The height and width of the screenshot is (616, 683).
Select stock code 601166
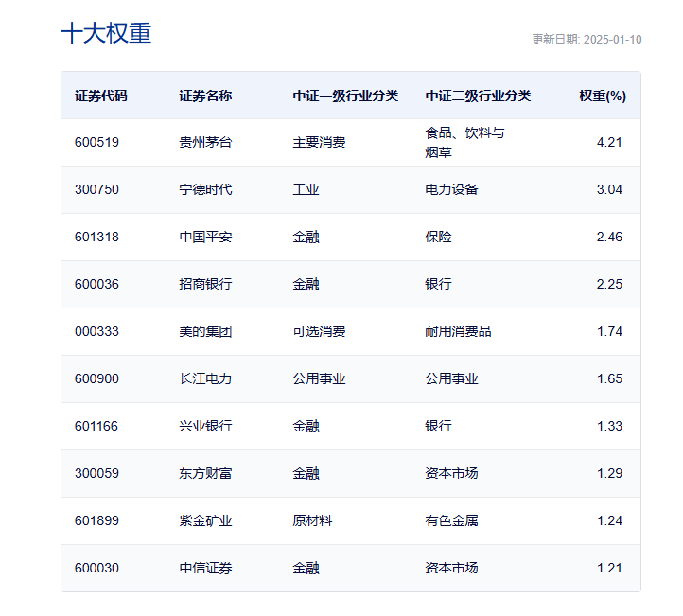tap(96, 426)
